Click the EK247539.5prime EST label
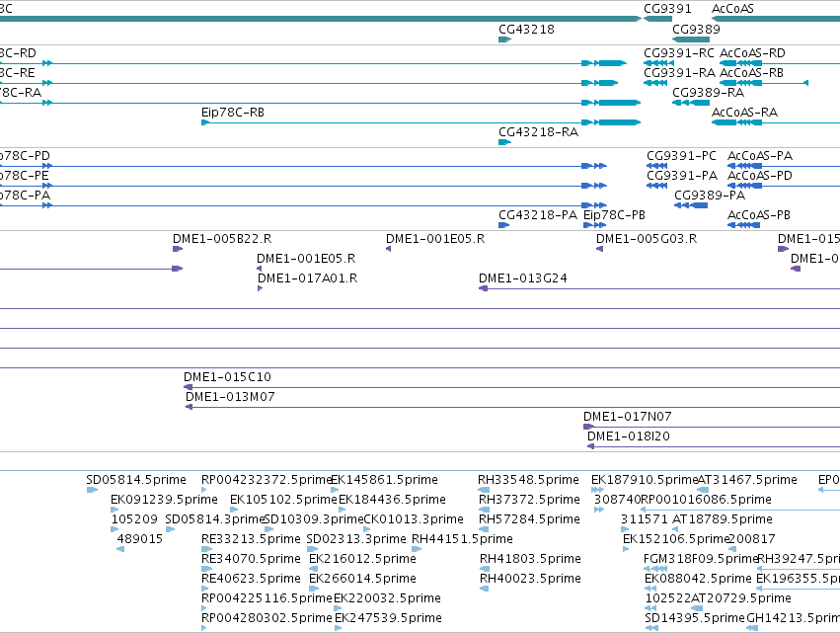 point(388,618)
